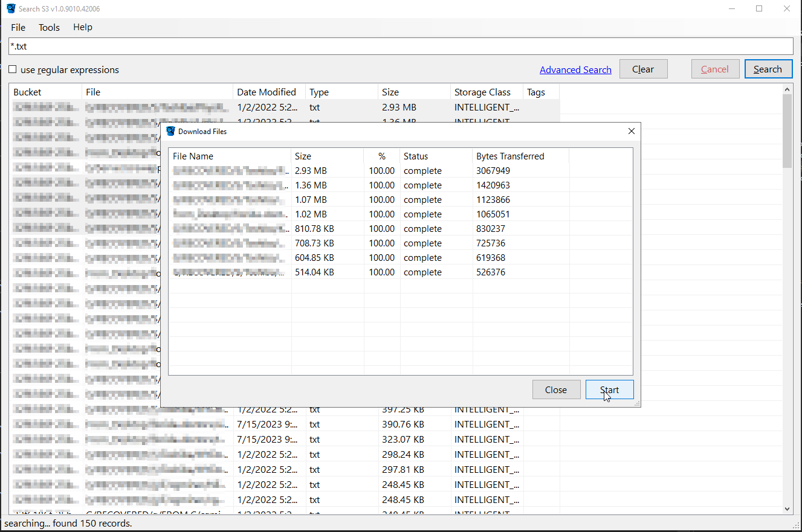Select the download row sized 514.04 KB
Image resolution: width=802 pixels, height=532 pixels.
pyautogui.click(x=401, y=272)
